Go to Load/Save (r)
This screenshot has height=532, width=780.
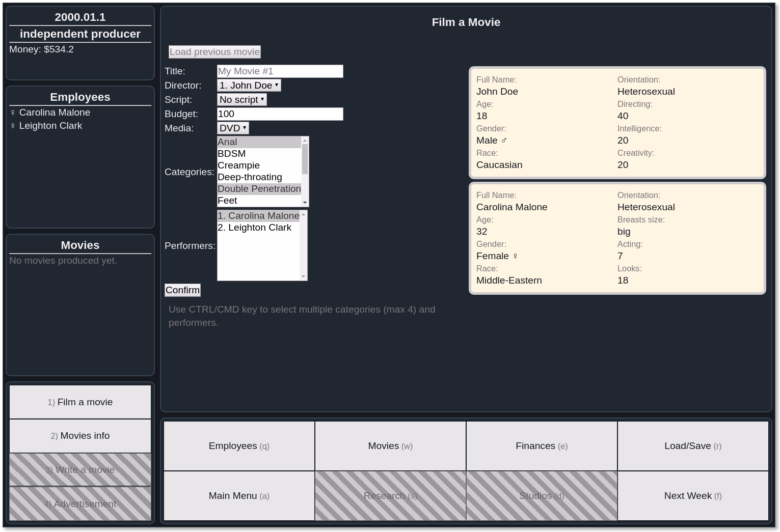pos(693,446)
